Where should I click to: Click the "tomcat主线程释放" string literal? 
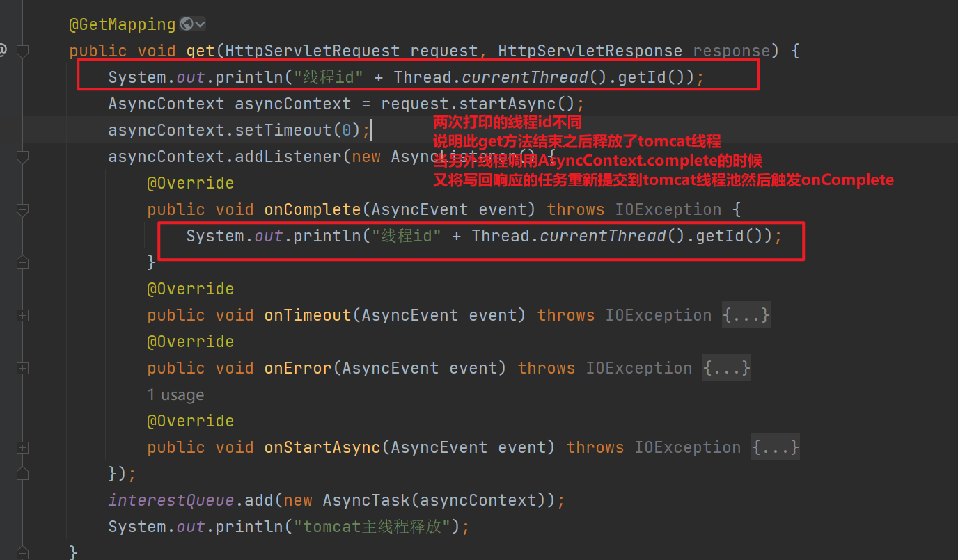(372, 527)
